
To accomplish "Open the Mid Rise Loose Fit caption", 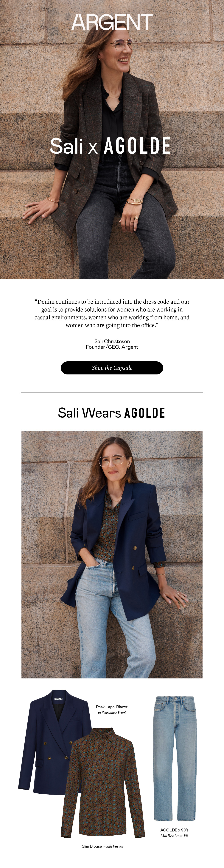I will click(174, 836).
